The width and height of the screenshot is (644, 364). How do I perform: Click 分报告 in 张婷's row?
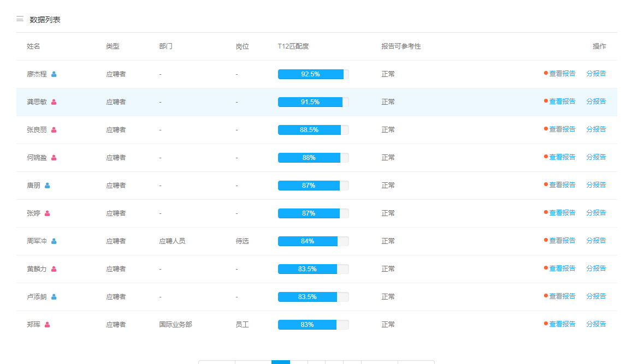tap(596, 213)
